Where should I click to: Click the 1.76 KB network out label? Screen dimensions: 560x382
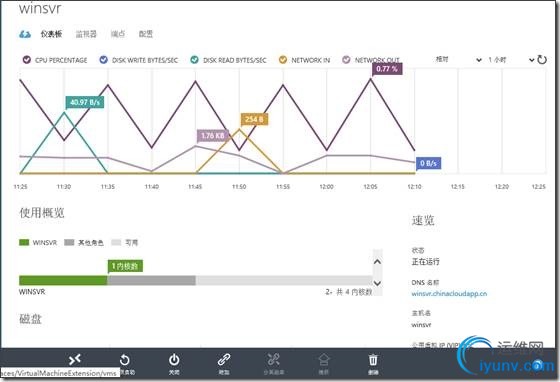click(x=212, y=136)
